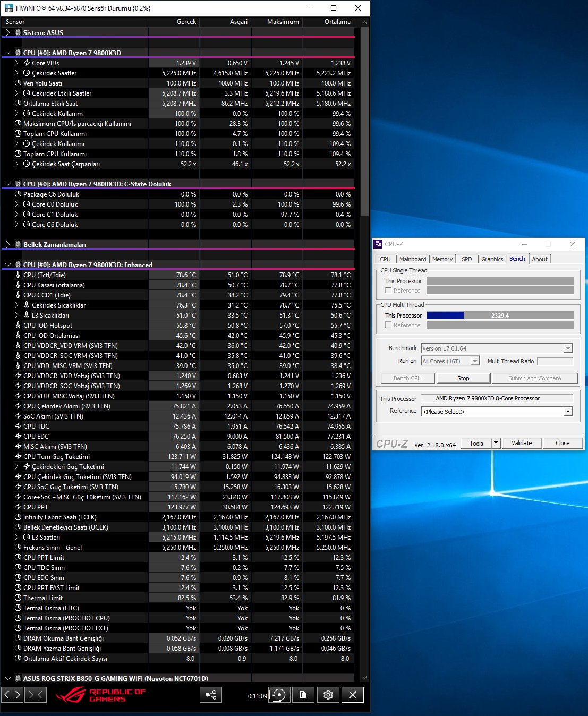This screenshot has height=716, width=588.
Task: Open the logging document icon in HWiNFO
Action: coord(303,694)
